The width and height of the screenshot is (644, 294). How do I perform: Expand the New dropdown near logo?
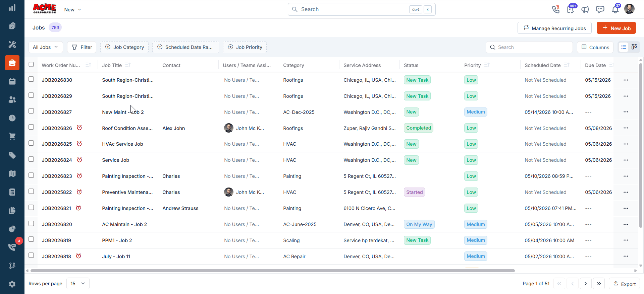tap(73, 10)
